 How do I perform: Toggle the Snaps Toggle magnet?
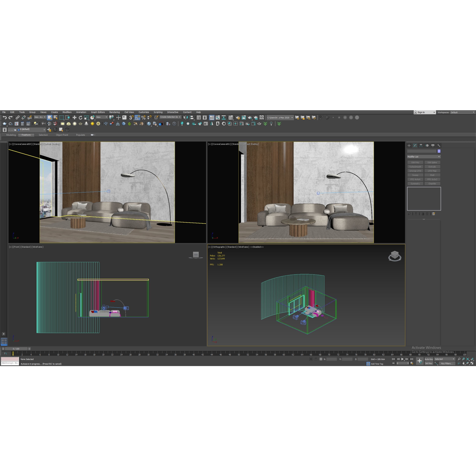131,118
